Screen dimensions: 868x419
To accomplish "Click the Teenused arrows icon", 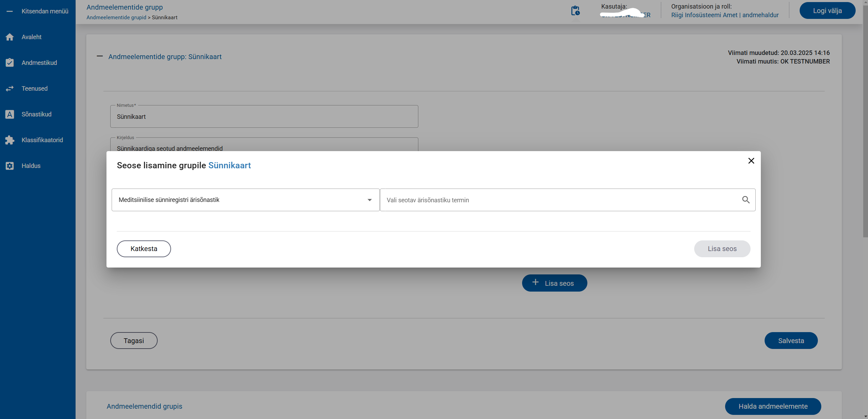I will 10,89.
